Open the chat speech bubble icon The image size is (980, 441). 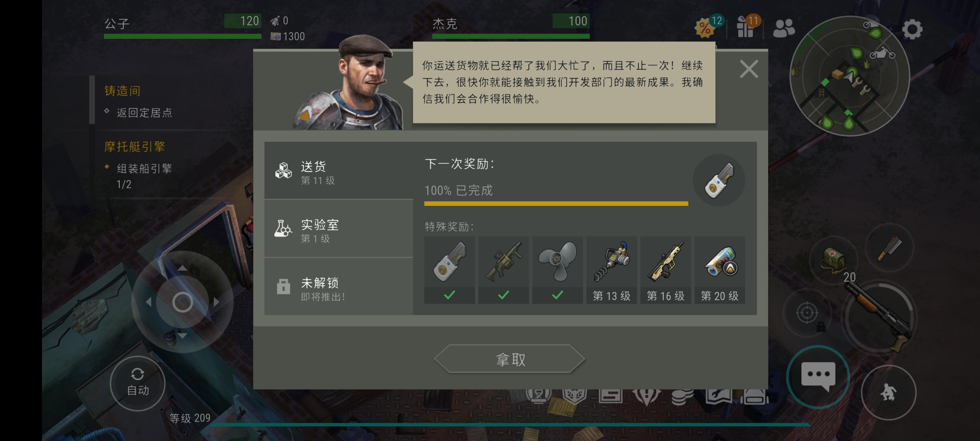point(818,377)
